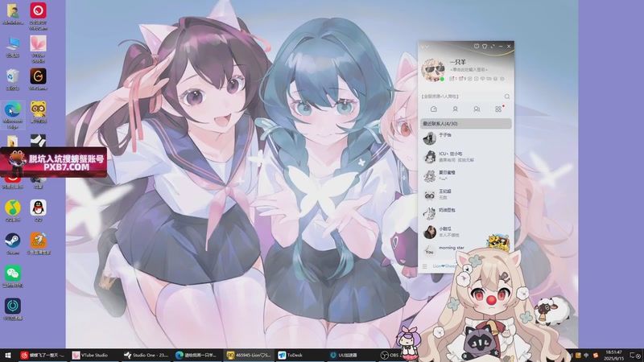Open chat with contact 小酷瓜

tap(466, 232)
